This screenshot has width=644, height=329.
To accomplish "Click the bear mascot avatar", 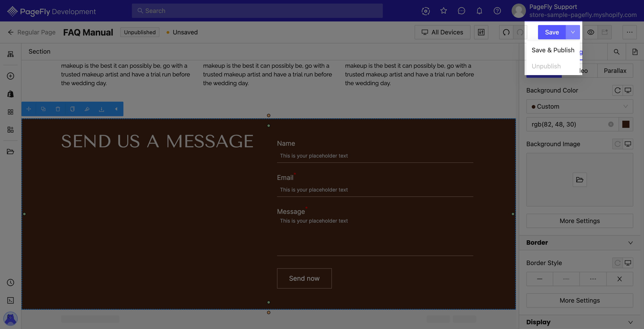I will (x=11, y=318).
